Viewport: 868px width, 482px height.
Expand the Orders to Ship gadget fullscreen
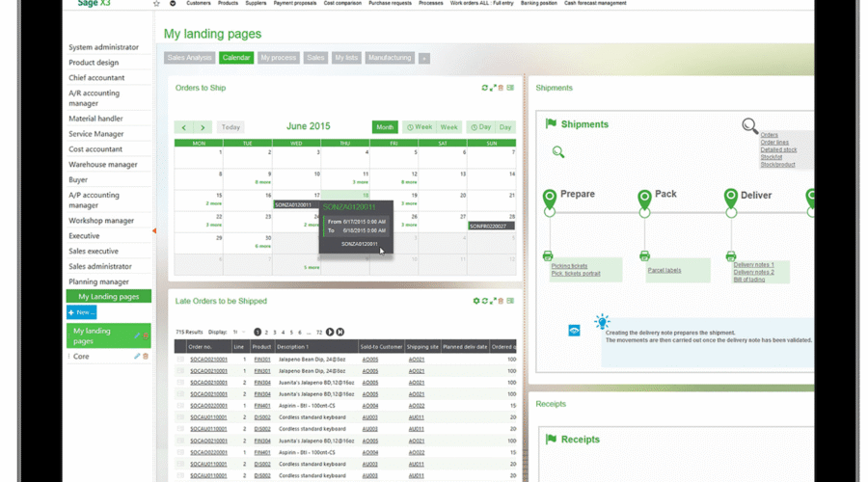pyautogui.click(x=493, y=88)
